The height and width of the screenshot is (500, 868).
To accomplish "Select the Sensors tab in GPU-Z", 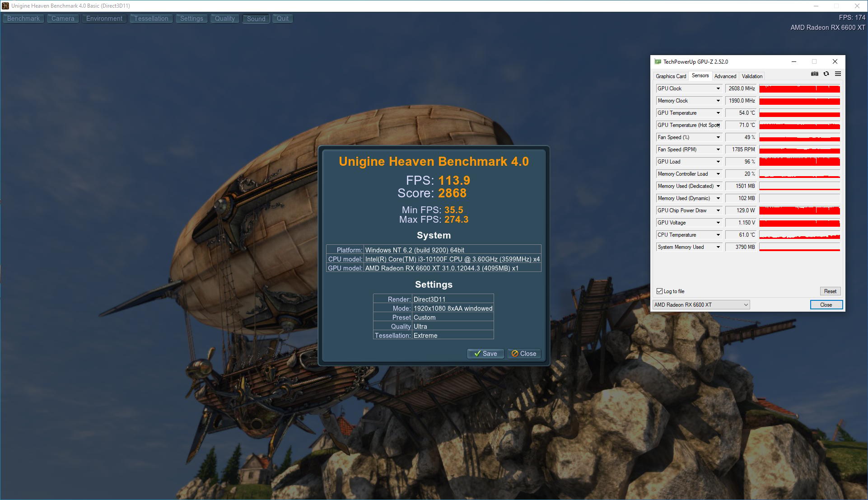I will 700,75.
